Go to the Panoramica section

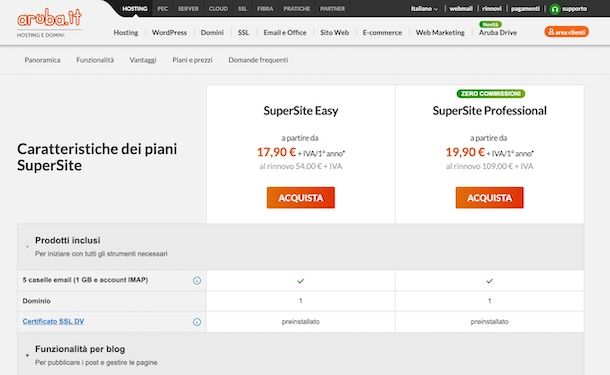[42, 60]
